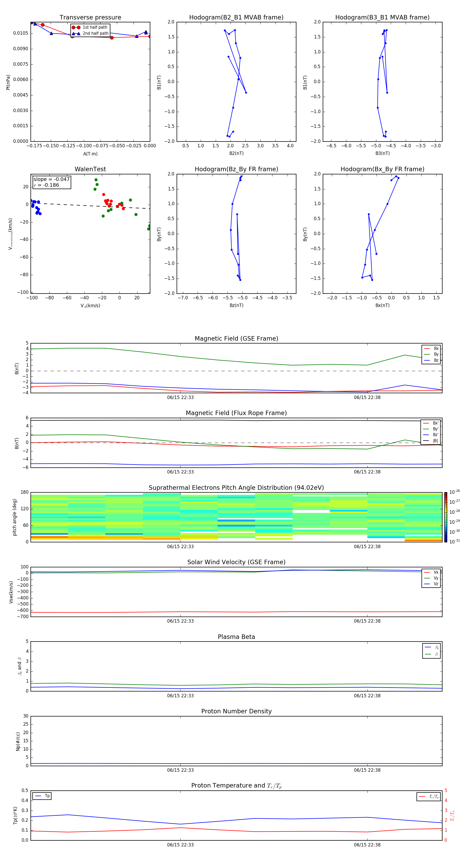
Task: Click the 'WalenTest' plot title
Action: 90,169
